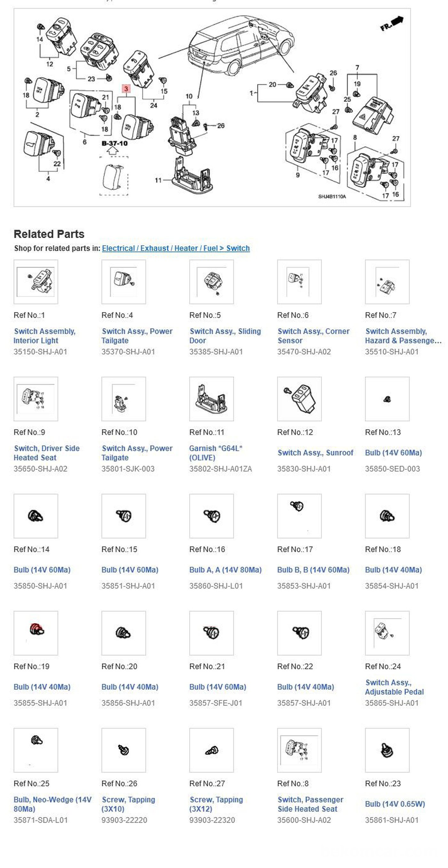
Task: Click the B-37-10 reference label in the diagram
Action: (115, 143)
